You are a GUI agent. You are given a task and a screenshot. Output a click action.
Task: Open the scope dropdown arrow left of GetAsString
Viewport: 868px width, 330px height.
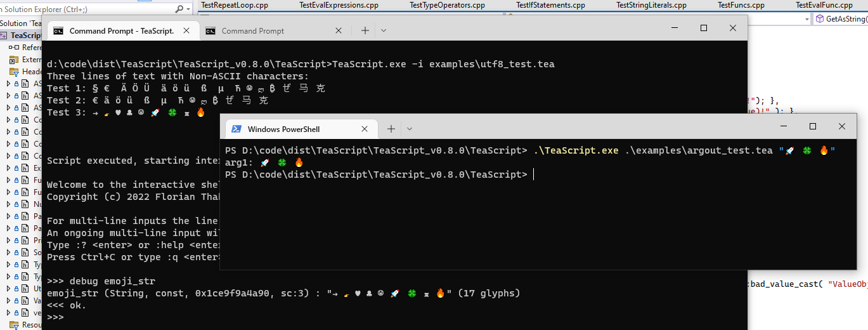click(807, 19)
